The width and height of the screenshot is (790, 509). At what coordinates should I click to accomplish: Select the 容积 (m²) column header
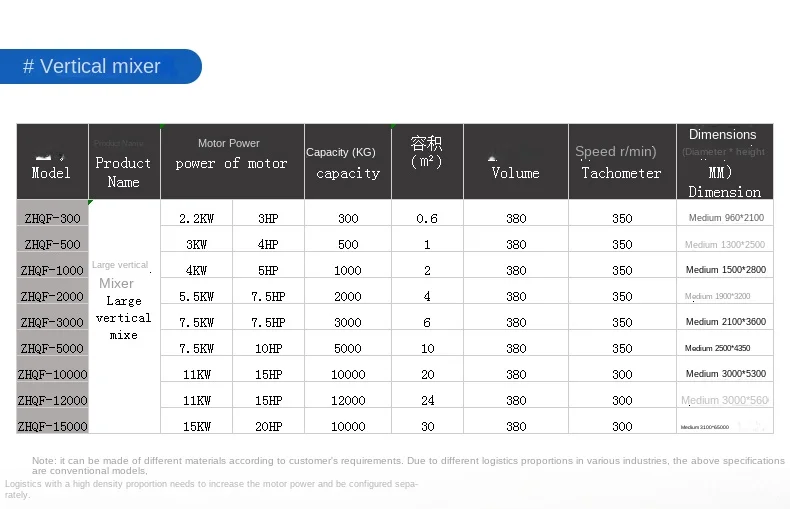[427, 162]
